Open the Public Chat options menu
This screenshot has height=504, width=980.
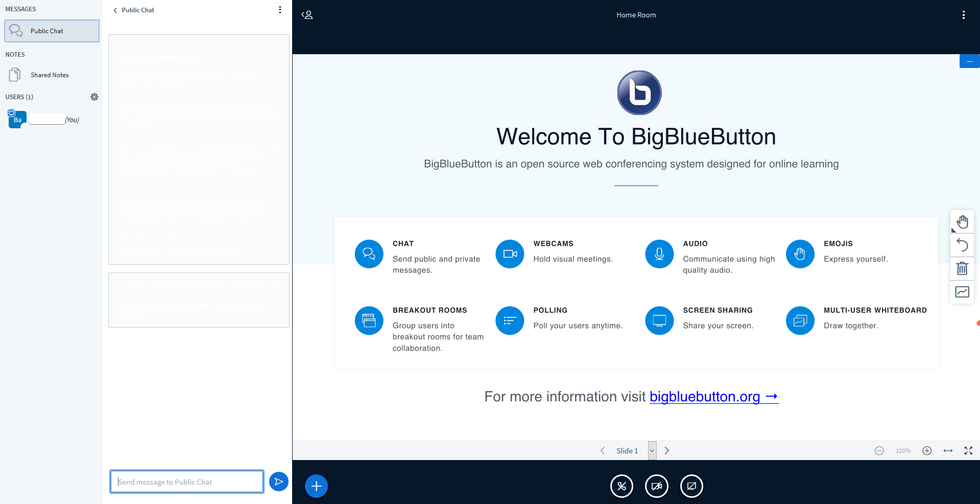[x=279, y=9]
